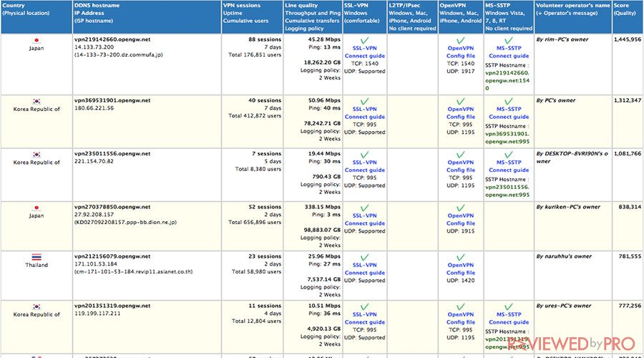Click MS-SSTP checkmark in the vpn235011556 row

click(509, 155)
